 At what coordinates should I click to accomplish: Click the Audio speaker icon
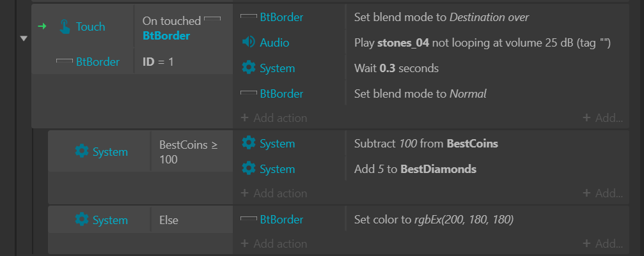point(249,42)
